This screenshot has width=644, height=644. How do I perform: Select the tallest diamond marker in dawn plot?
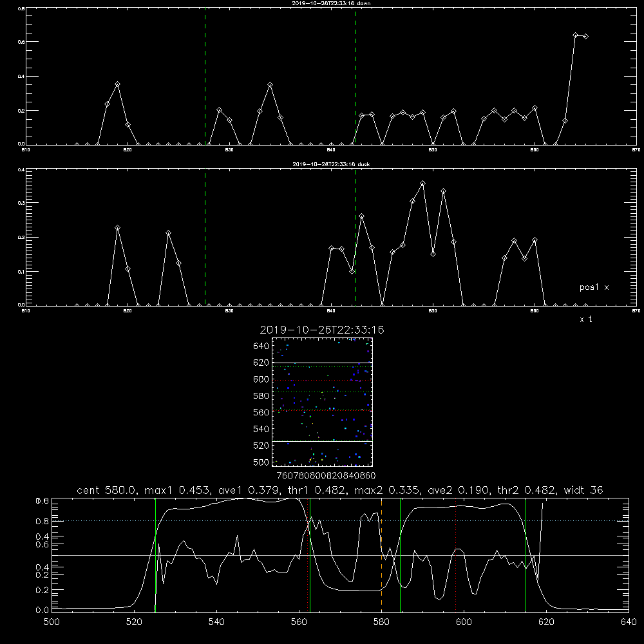tap(575, 35)
